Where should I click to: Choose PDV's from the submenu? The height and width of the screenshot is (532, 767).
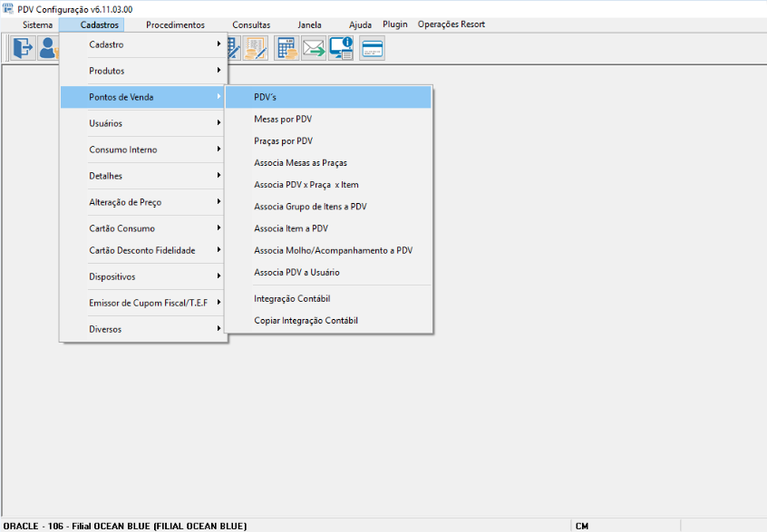click(328, 97)
